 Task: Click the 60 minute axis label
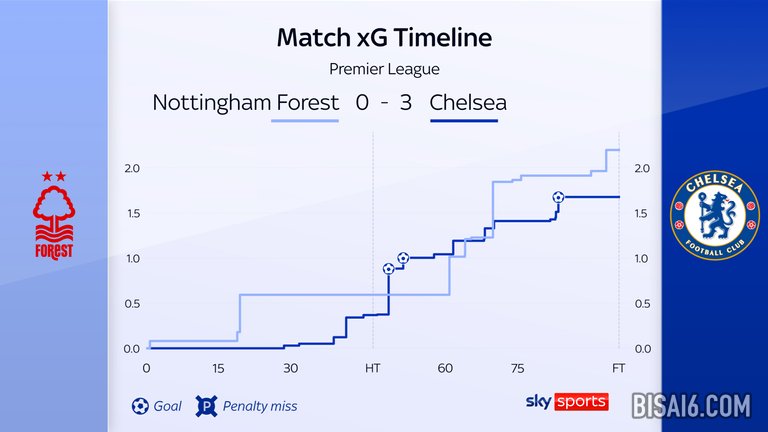tap(444, 368)
